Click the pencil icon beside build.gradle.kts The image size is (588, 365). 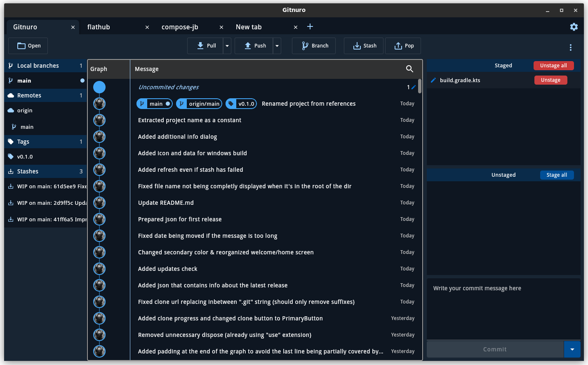433,80
